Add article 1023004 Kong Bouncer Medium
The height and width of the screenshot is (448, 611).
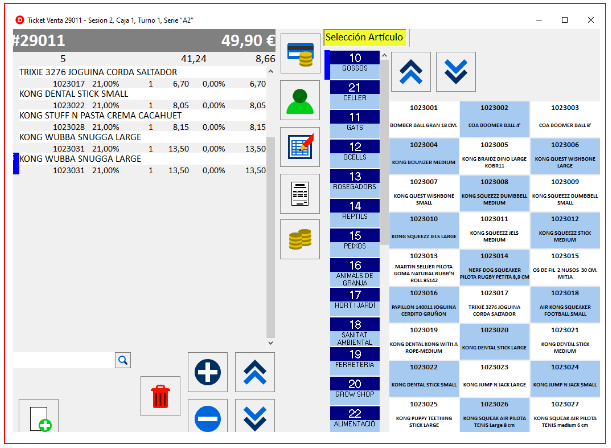(x=424, y=156)
